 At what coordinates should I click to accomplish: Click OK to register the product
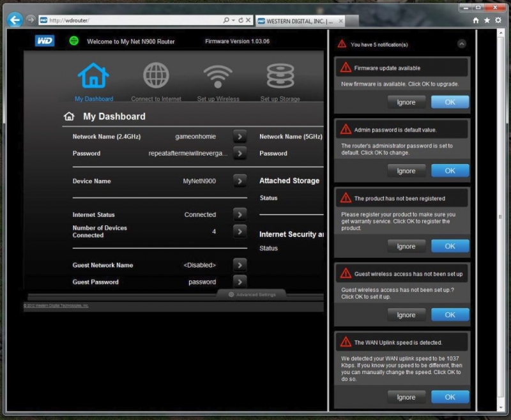click(450, 246)
